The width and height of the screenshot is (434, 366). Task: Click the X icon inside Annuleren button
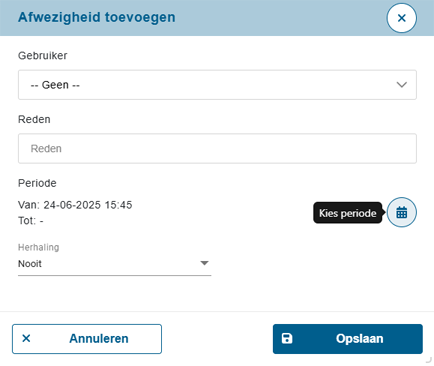coord(26,338)
